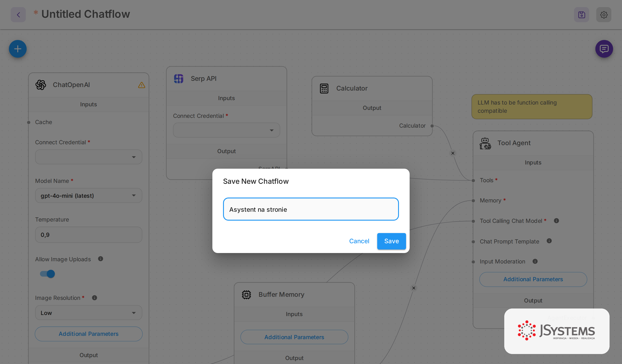Click the Input Moderation connector dot
The height and width of the screenshot is (364, 622).
473,262
